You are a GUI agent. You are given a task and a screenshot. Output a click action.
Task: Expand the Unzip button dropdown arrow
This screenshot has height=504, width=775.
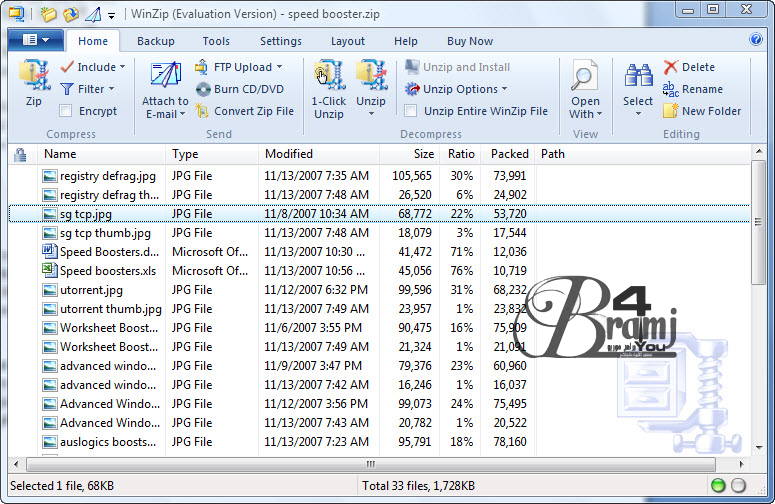(371, 114)
